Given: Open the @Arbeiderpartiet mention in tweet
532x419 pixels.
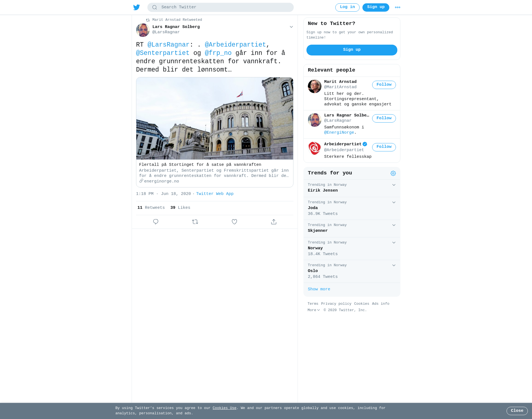Looking at the screenshot, I should (x=235, y=45).
